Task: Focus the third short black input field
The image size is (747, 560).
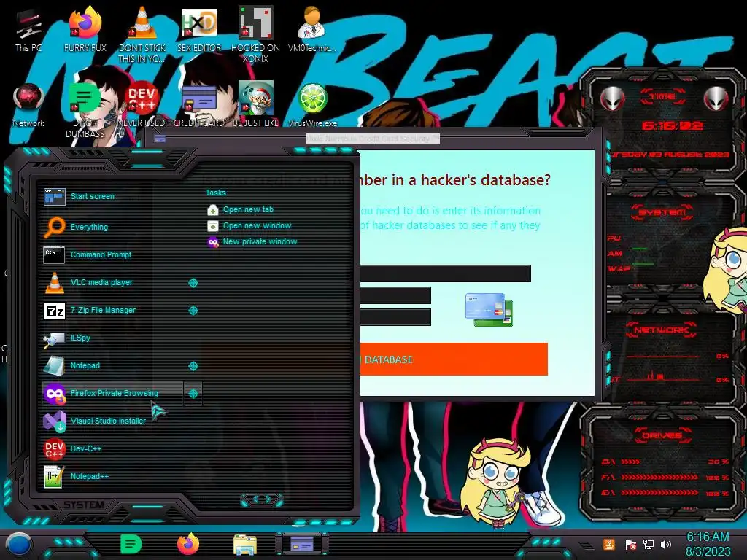Action: click(395, 317)
